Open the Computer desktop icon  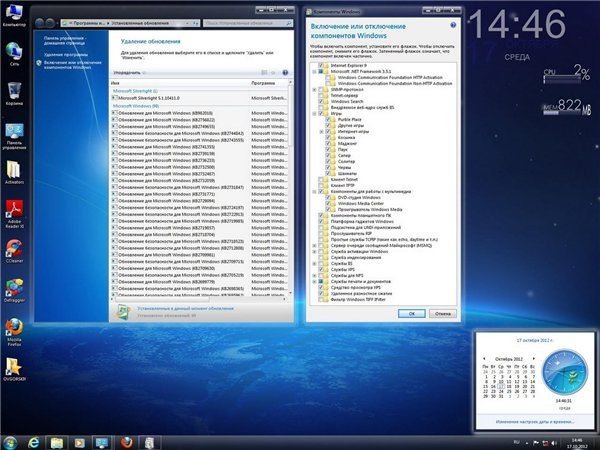pos(14,15)
